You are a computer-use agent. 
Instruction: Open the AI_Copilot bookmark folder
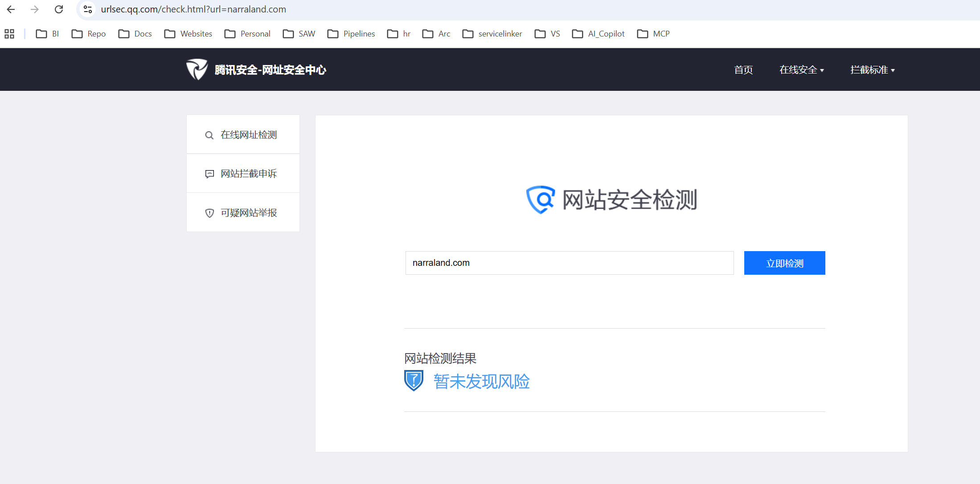pyautogui.click(x=599, y=34)
